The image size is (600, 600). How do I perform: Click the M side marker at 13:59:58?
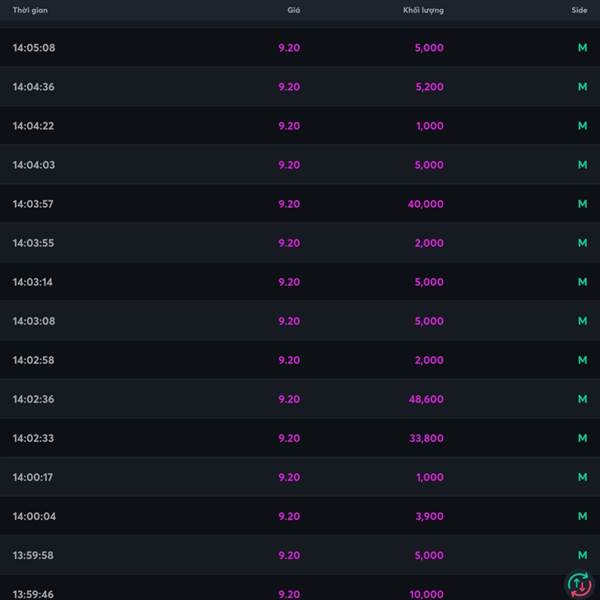[x=582, y=555]
